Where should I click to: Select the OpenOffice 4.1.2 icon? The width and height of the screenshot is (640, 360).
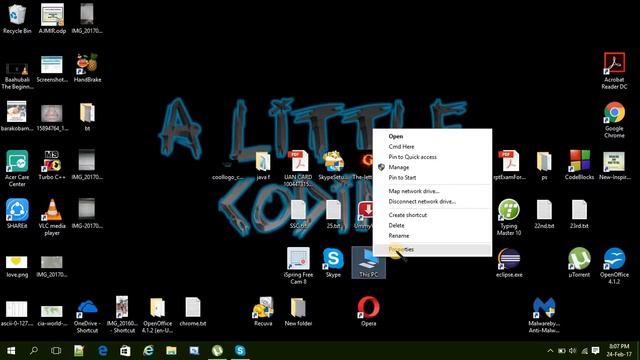click(614, 266)
